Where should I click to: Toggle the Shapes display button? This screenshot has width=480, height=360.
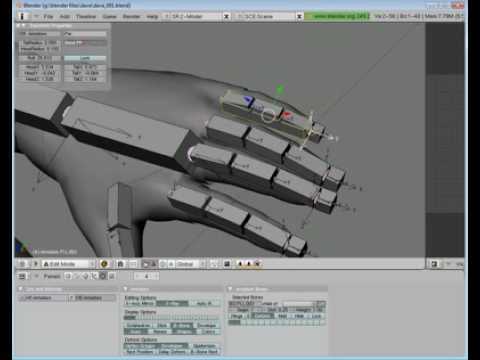184,332
